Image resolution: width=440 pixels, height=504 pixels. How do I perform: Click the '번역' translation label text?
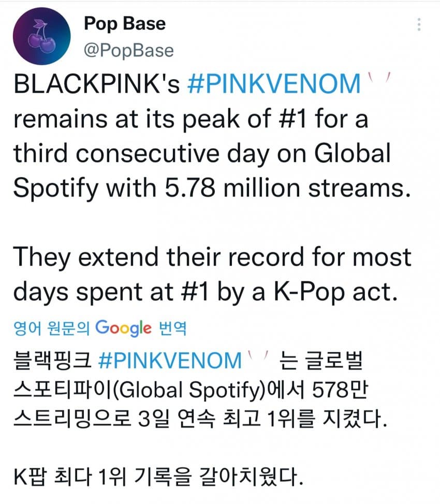click(x=173, y=328)
